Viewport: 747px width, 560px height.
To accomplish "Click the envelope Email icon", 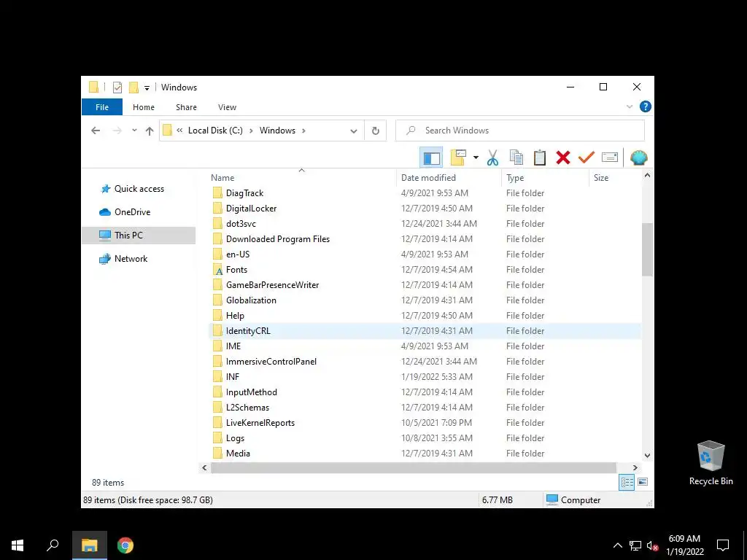I will click(610, 157).
